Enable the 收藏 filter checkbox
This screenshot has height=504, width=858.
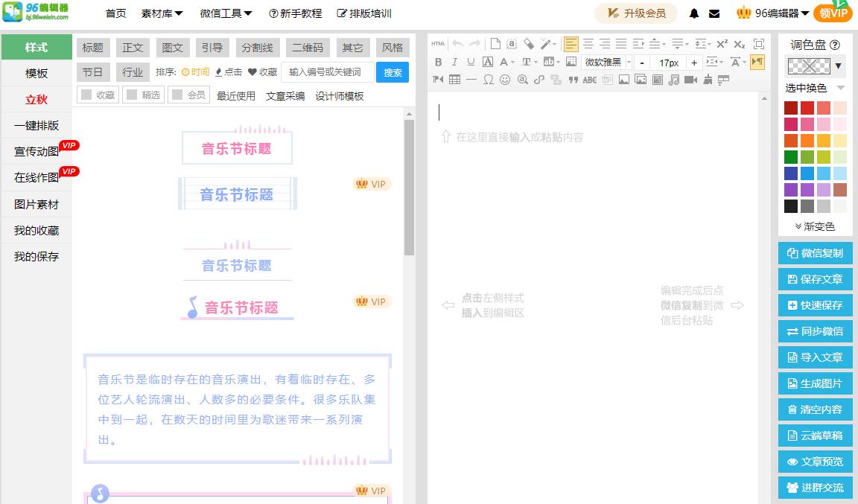(87, 95)
